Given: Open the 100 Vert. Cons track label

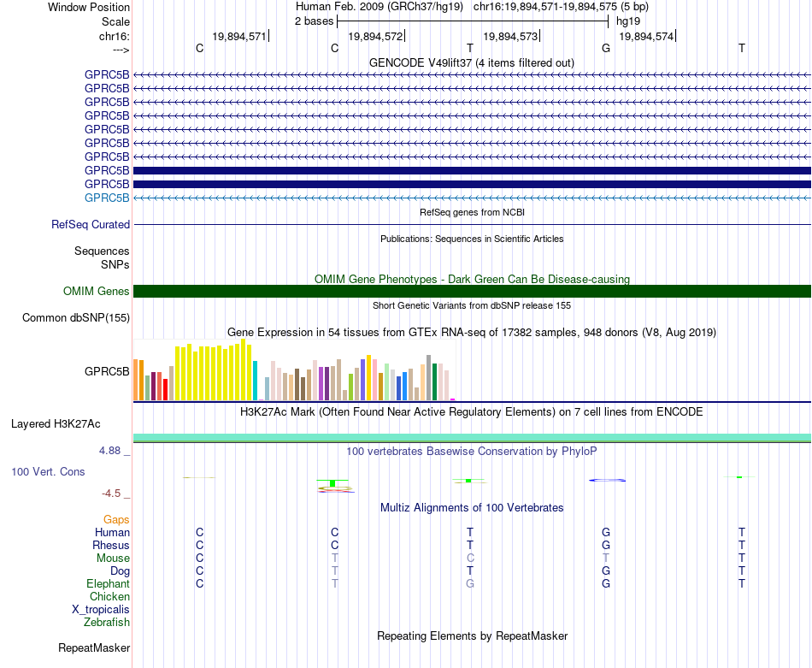Looking at the screenshot, I should [x=48, y=471].
